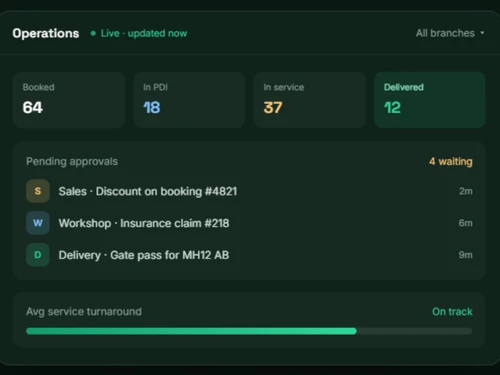Select the In PDI 18 stat card
Viewport: 500px width, 375px height.
[189, 100]
